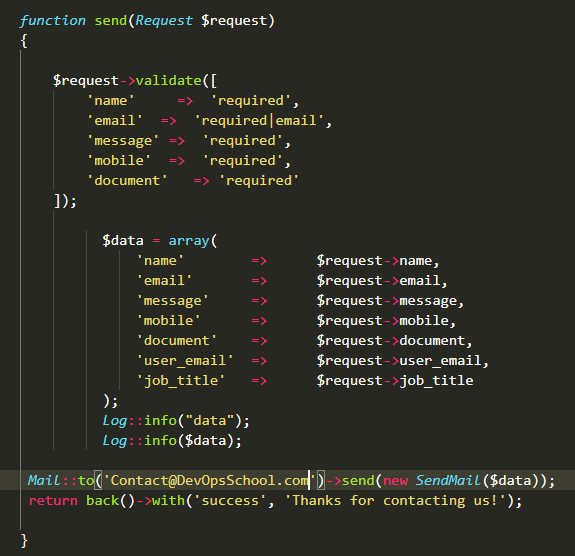Click the 'required|email' validation string

(x=259, y=121)
